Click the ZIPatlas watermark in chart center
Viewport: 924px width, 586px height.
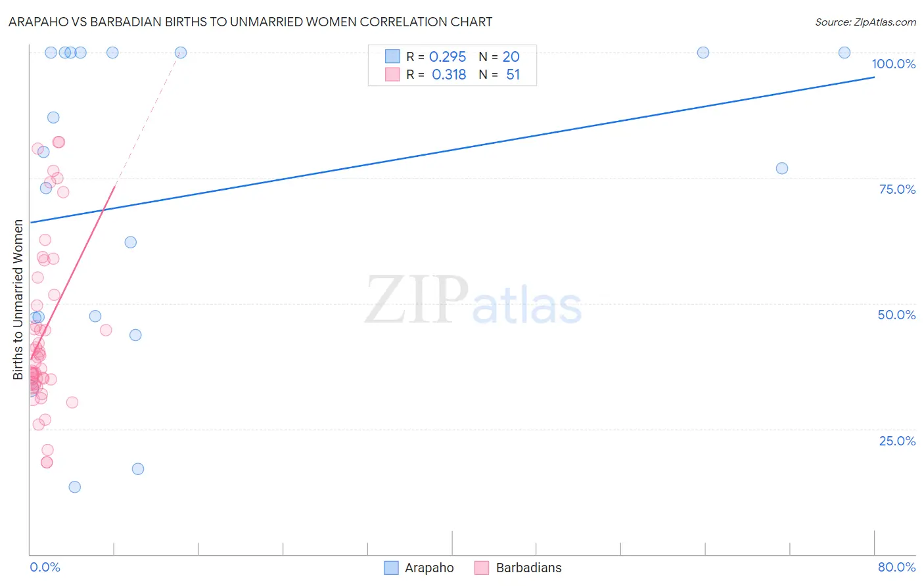click(473, 301)
